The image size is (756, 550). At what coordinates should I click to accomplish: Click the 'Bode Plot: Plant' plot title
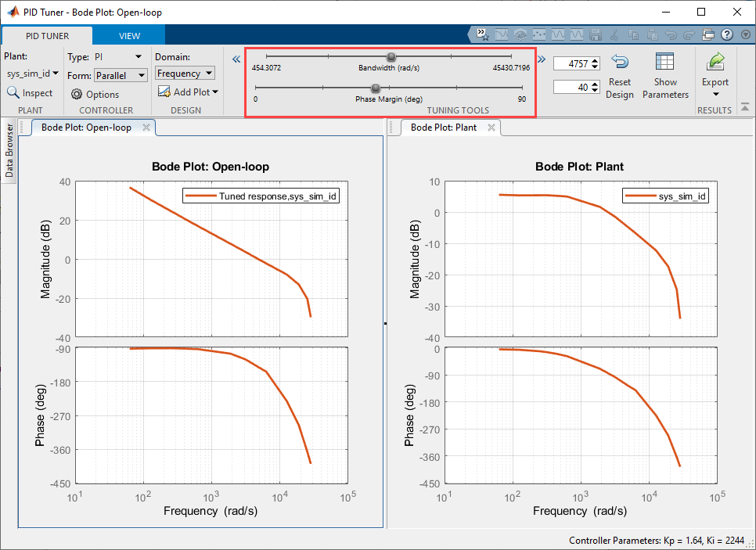click(580, 167)
